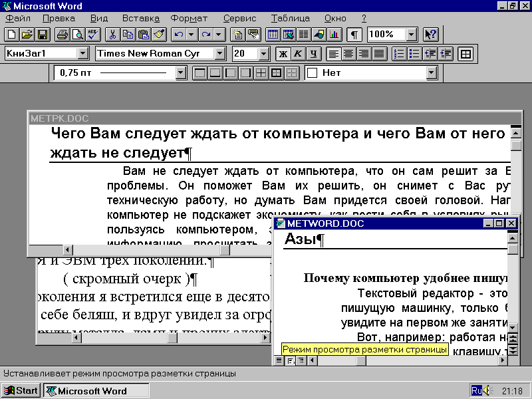The width and height of the screenshot is (532, 399).
Task: Open Print Preview with the magnifier page icon
Action: (x=78, y=35)
